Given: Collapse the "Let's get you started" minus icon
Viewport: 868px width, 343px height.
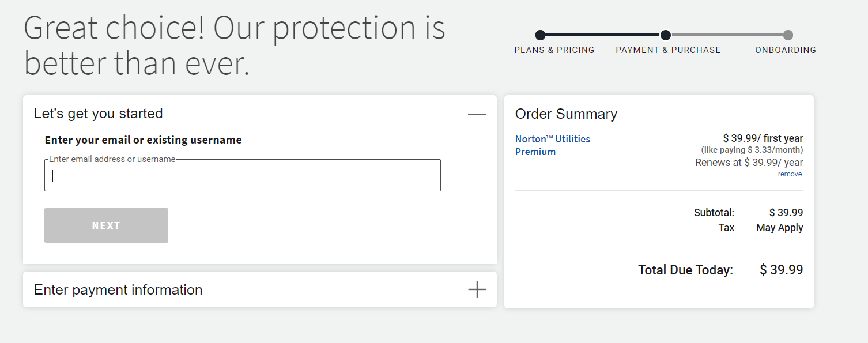Looking at the screenshot, I should pos(477,115).
